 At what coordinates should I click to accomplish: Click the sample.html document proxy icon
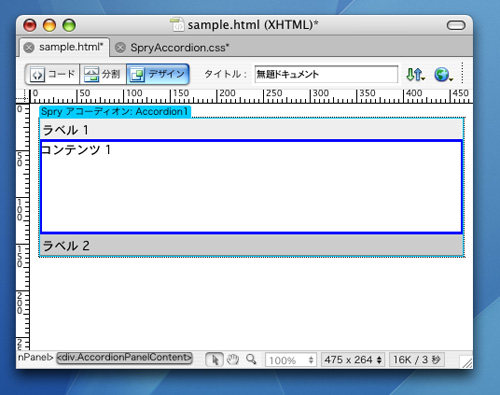[x=177, y=25]
